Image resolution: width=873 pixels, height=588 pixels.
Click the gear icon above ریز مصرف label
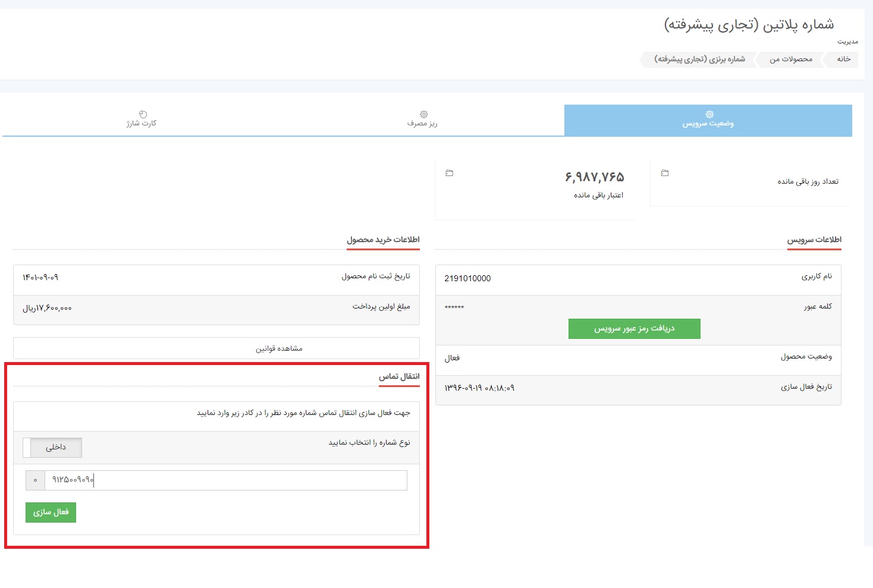(424, 114)
